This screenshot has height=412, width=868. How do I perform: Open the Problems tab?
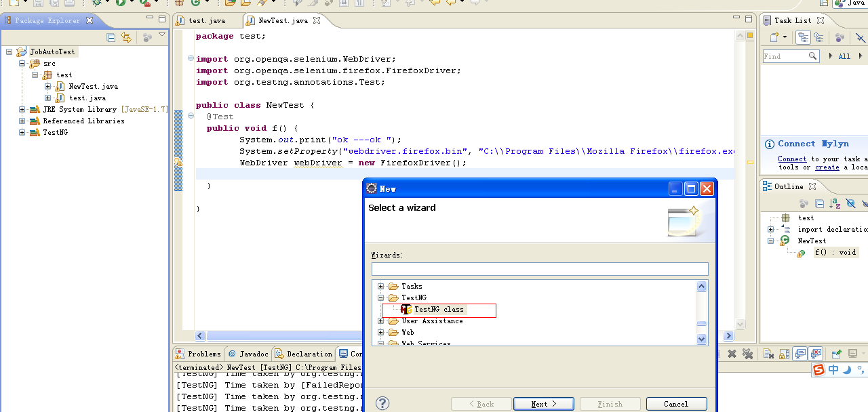tap(199, 354)
